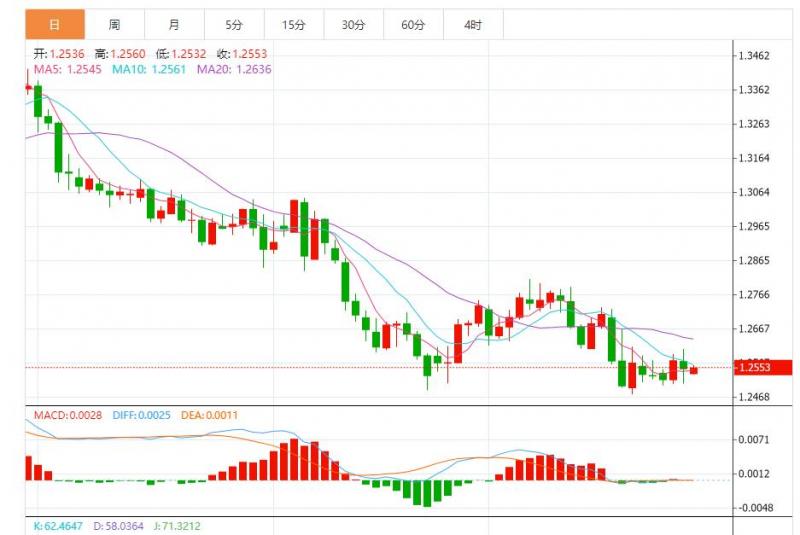Click the DIFF:0.0025 label
Viewport: 800px width, 535px height.
[x=141, y=415]
